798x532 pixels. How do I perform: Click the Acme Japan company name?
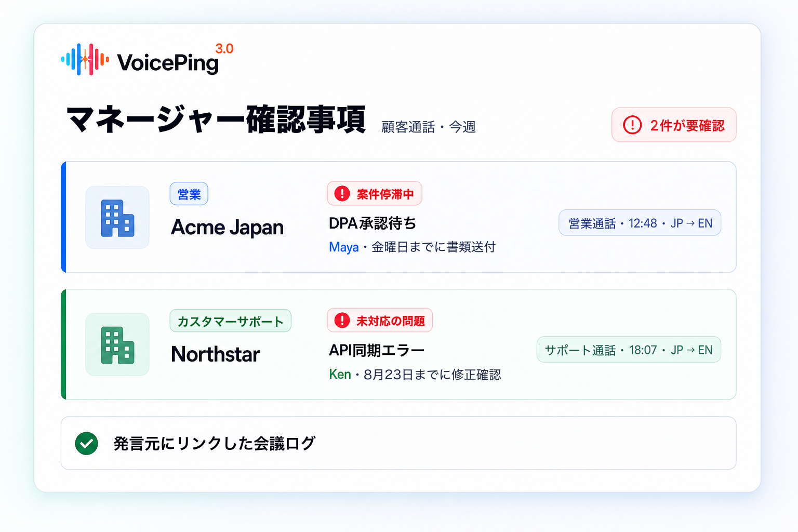228,228
